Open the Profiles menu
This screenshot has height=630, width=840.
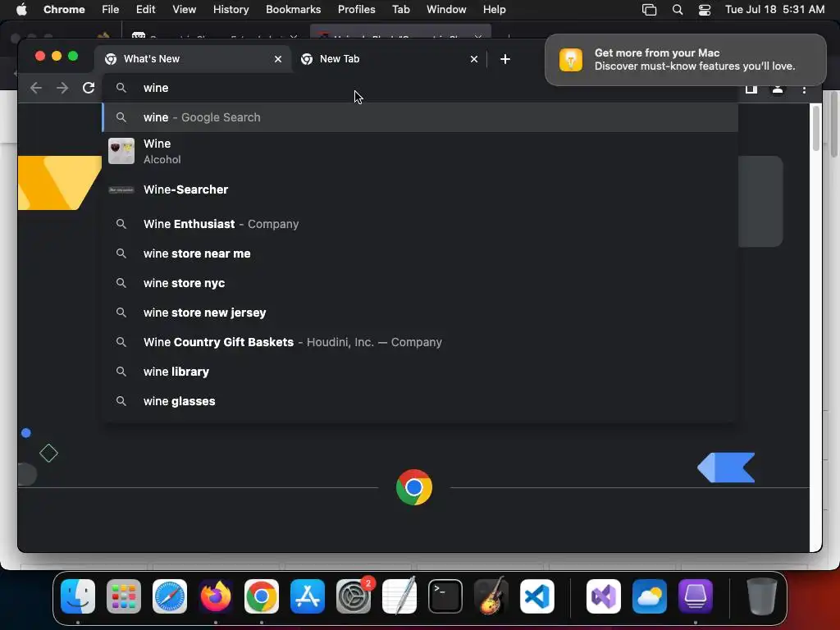tap(357, 10)
